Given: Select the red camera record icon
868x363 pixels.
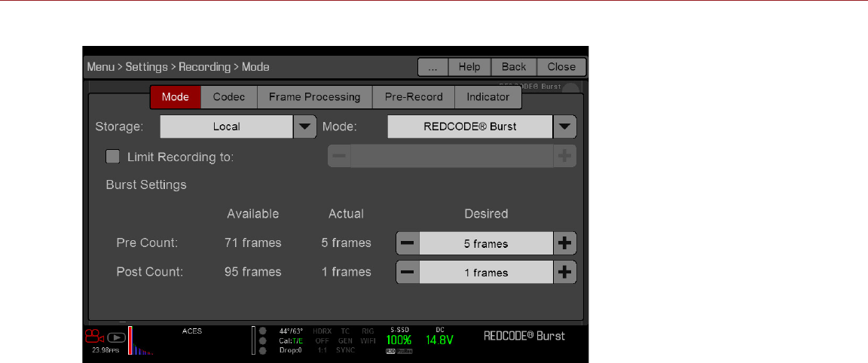Looking at the screenshot, I should 95,337.
